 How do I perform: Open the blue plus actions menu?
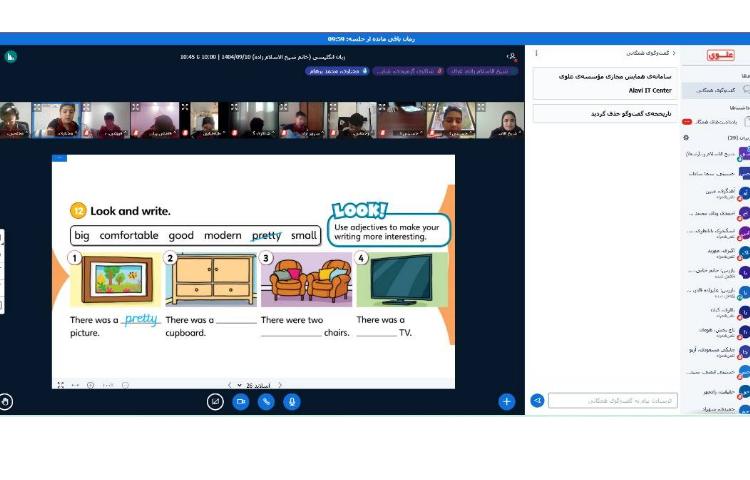[x=507, y=401]
